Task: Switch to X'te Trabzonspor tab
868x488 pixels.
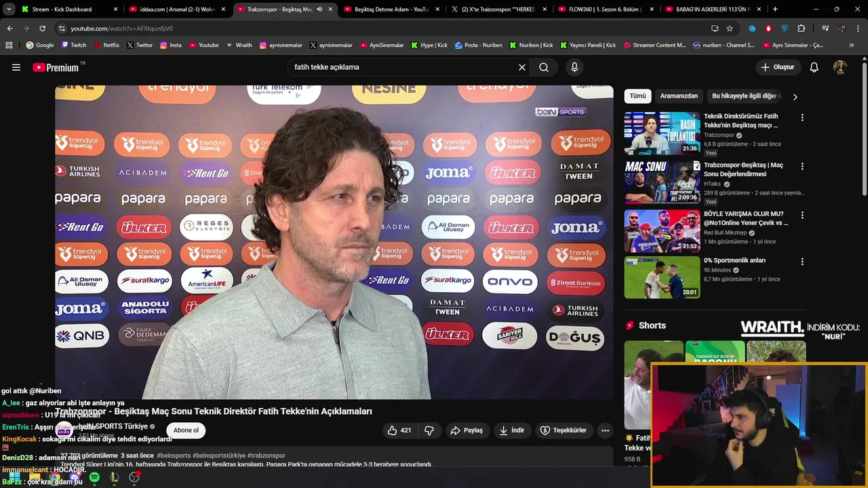Action: coord(498,9)
